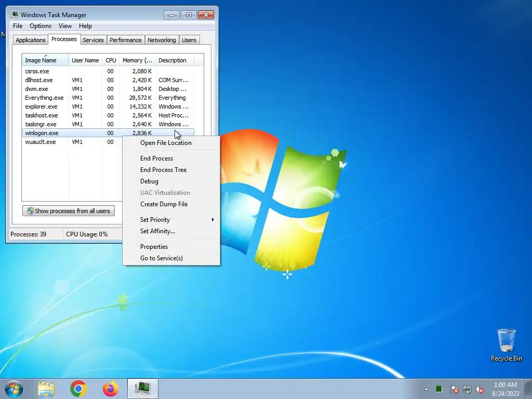Click the 14,232 K memory value
Screen dimensions: 532x399
click(x=140, y=107)
